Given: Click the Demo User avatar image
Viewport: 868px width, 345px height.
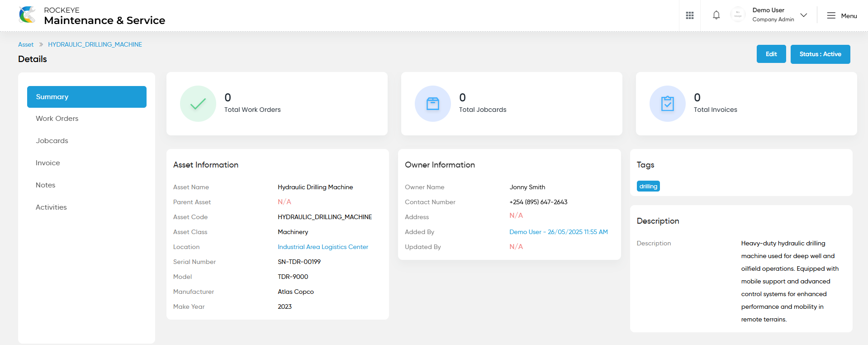Looking at the screenshot, I should click(x=738, y=15).
